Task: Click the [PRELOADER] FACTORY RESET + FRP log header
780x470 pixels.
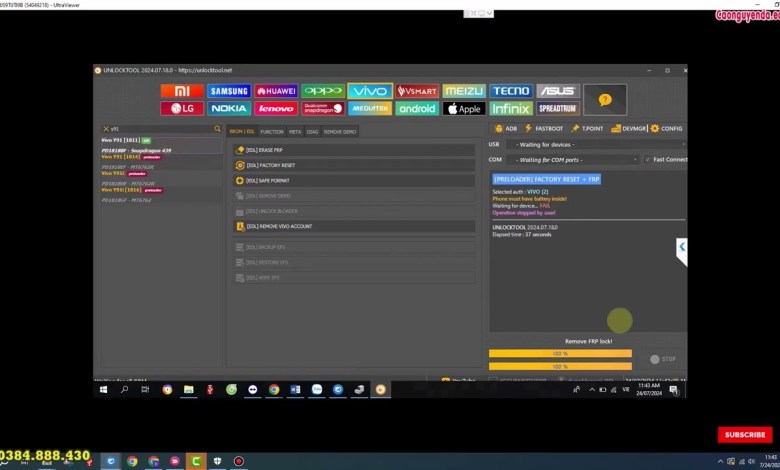Action: click(547, 179)
